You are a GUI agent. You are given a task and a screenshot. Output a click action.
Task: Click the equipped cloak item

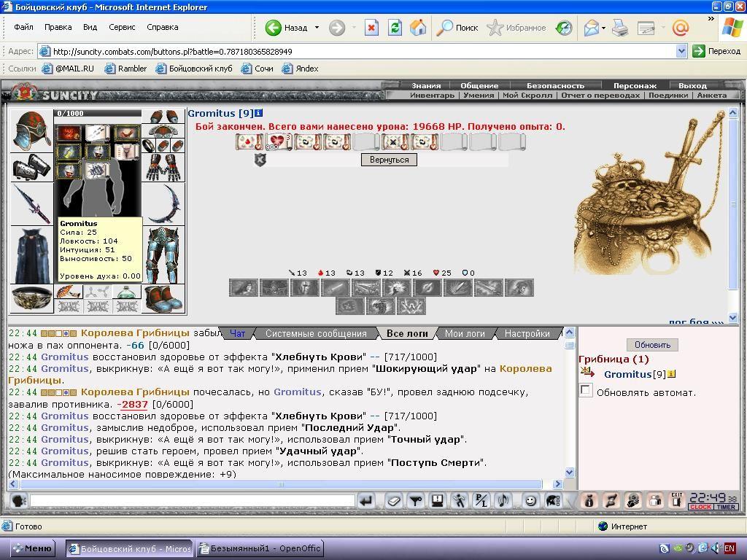tap(32, 254)
